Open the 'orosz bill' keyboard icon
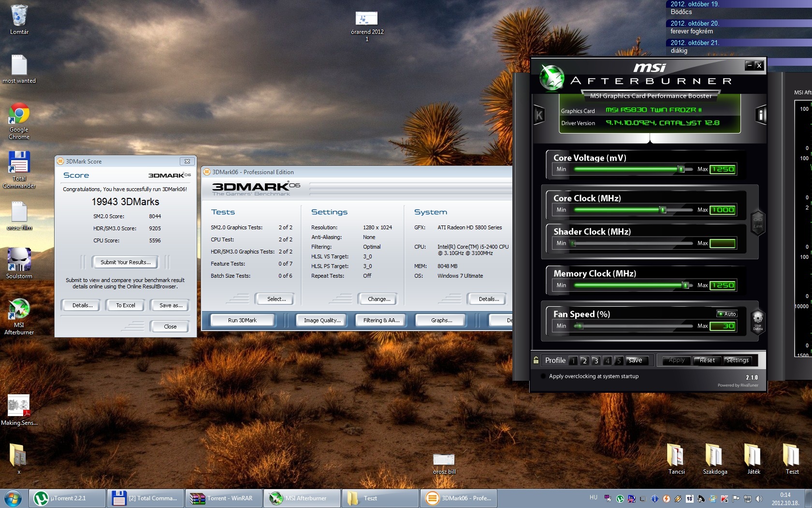 pos(444,463)
